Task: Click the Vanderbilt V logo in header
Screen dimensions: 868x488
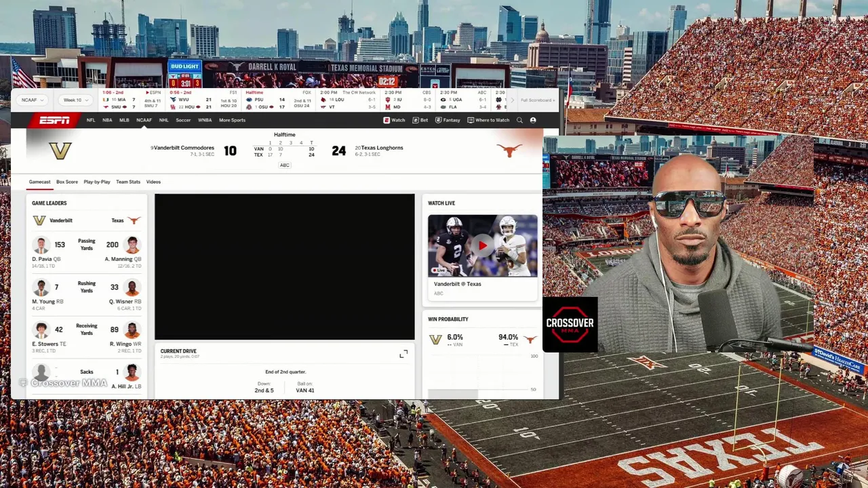Action: [60, 150]
